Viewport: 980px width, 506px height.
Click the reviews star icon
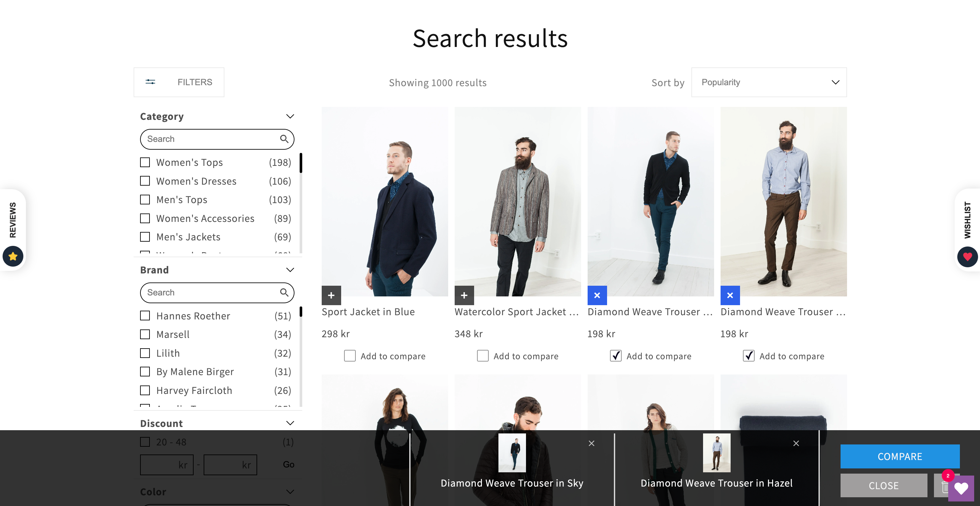[x=13, y=256]
